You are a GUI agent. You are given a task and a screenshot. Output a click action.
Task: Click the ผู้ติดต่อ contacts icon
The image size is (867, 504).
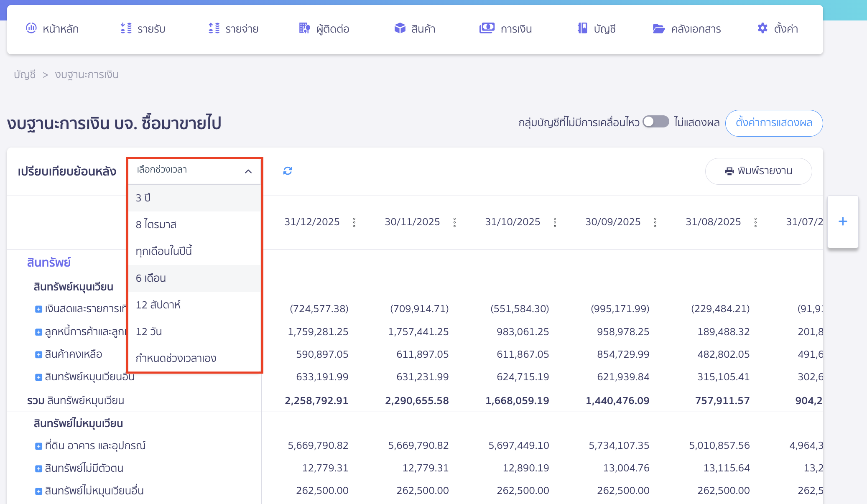304,28
